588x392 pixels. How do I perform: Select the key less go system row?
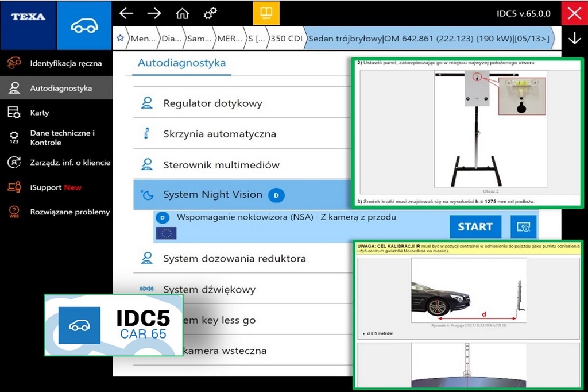[268, 320]
